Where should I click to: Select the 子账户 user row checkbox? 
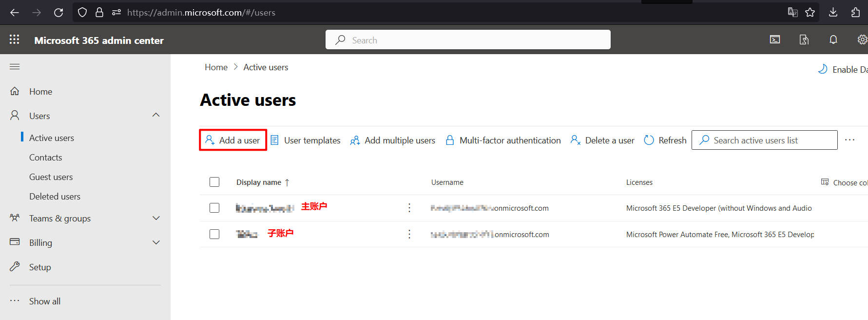(x=214, y=234)
